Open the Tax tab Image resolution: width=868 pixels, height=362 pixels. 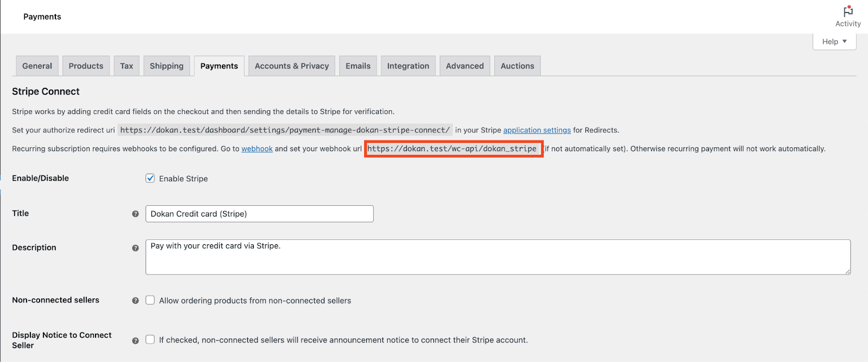coord(126,66)
